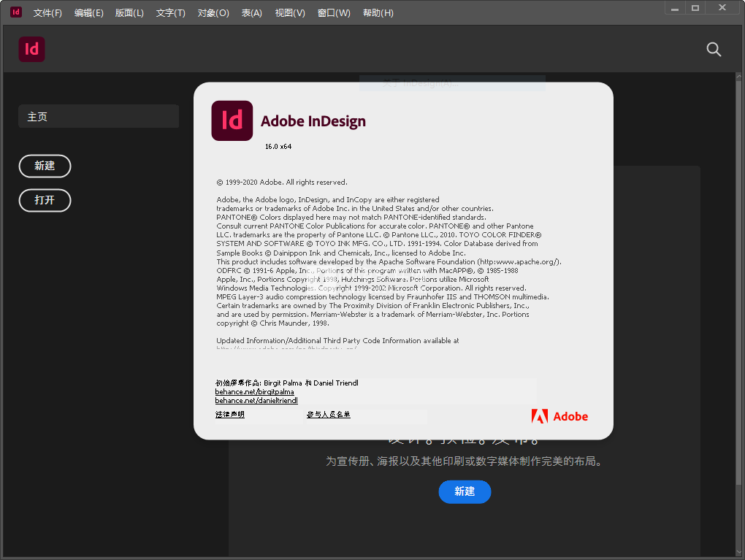Viewport: 745px width, 560px height.
Task: Click the Id icon in About dialog
Action: click(232, 120)
